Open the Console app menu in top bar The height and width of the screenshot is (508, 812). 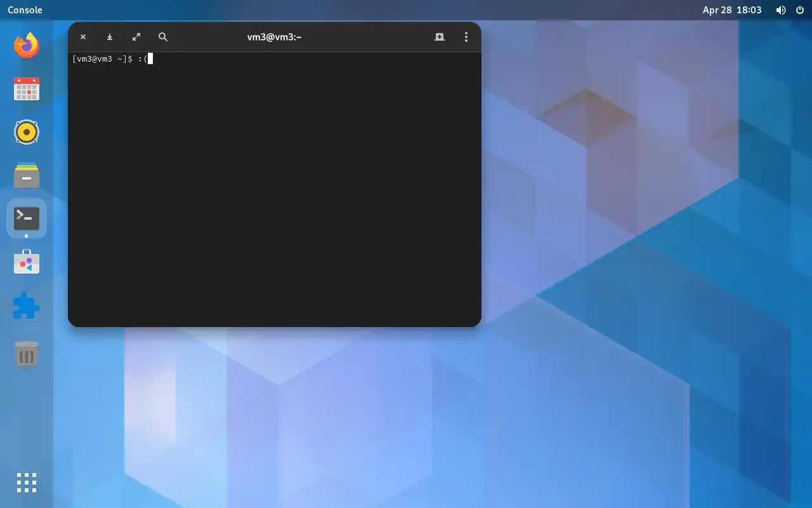click(25, 10)
